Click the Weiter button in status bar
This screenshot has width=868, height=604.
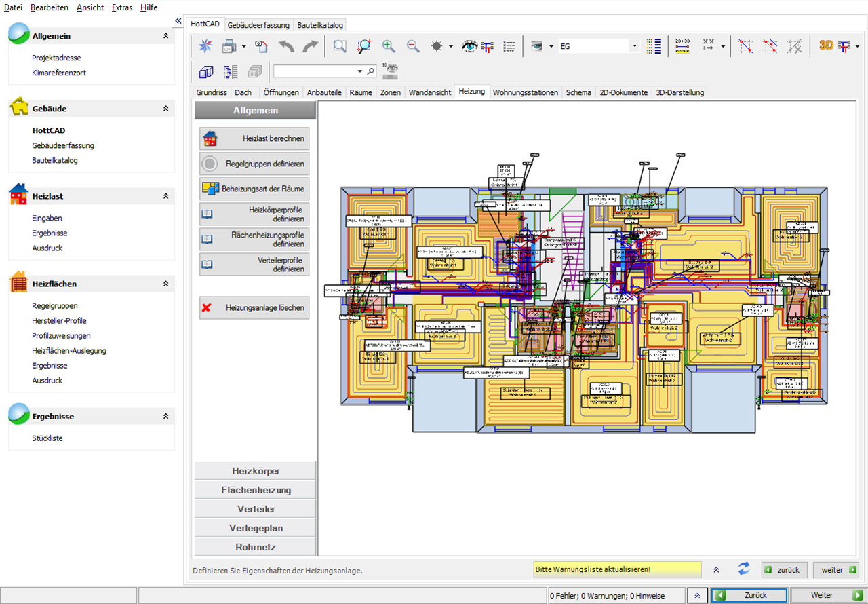coord(827,595)
